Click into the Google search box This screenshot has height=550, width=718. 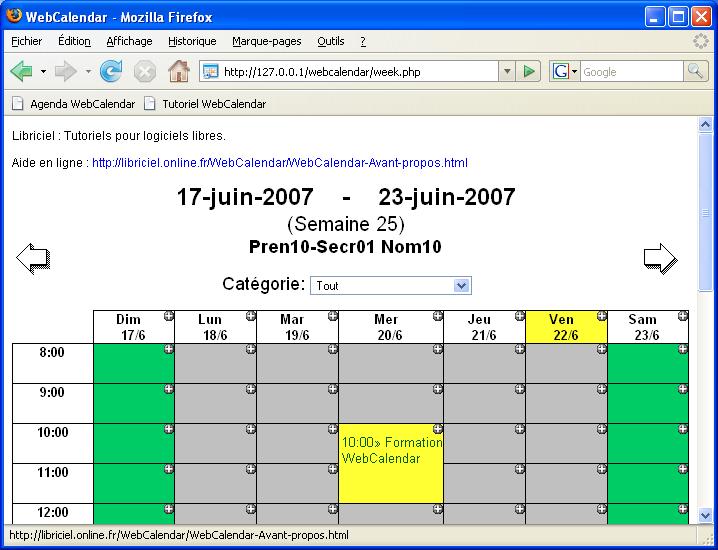pyautogui.click(x=632, y=71)
